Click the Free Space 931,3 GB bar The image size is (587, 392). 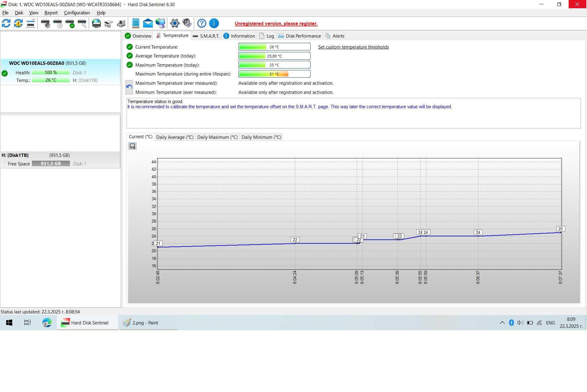[x=51, y=164]
